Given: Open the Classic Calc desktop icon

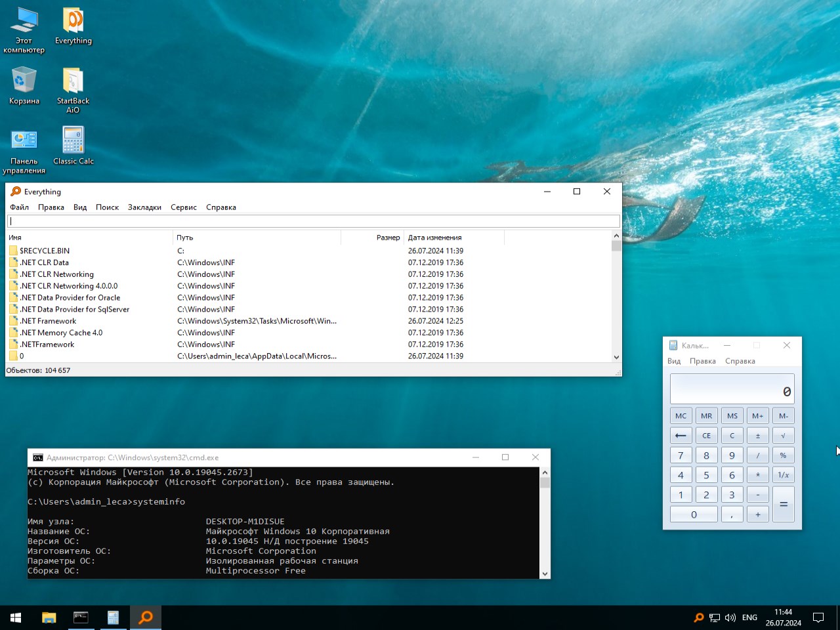Looking at the screenshot, I should pyautogui.click(x=73, y=146).
